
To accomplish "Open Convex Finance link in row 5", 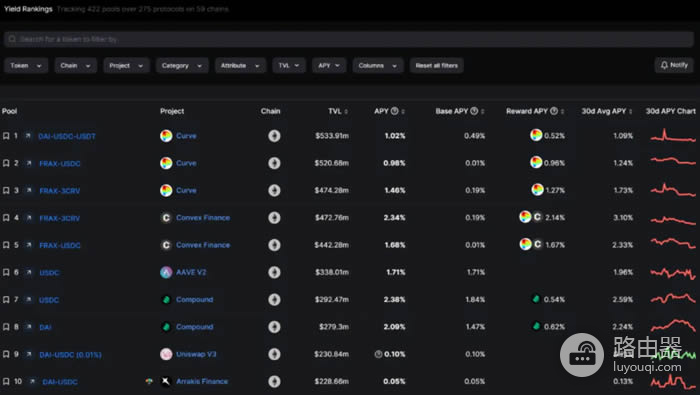I will (x=203, y=245).
